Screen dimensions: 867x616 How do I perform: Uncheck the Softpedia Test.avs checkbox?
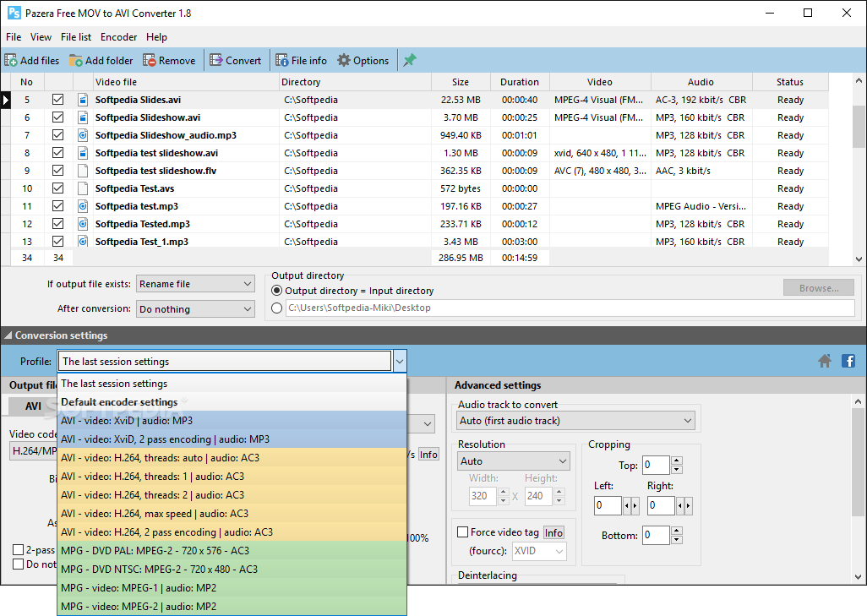point(57,188)
